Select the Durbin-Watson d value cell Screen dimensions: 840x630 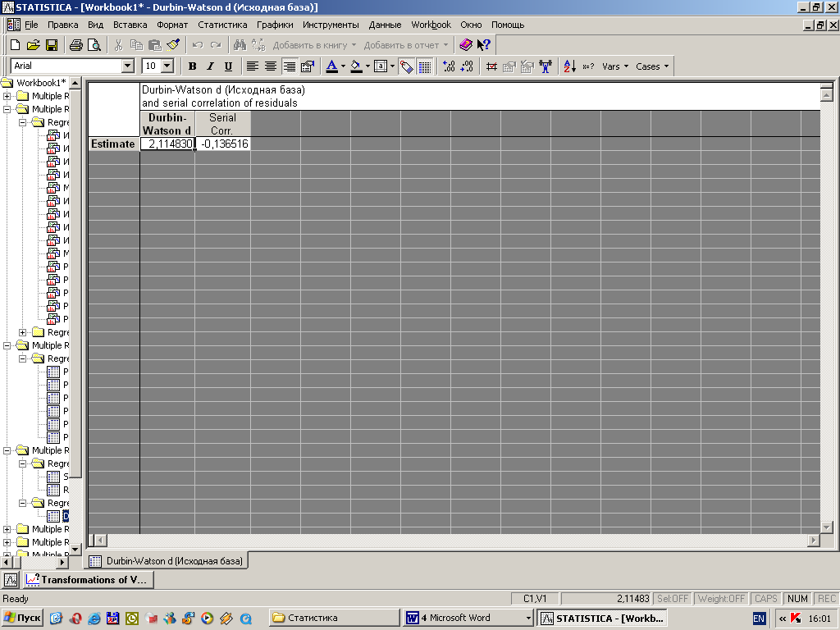tap(167, 144)
